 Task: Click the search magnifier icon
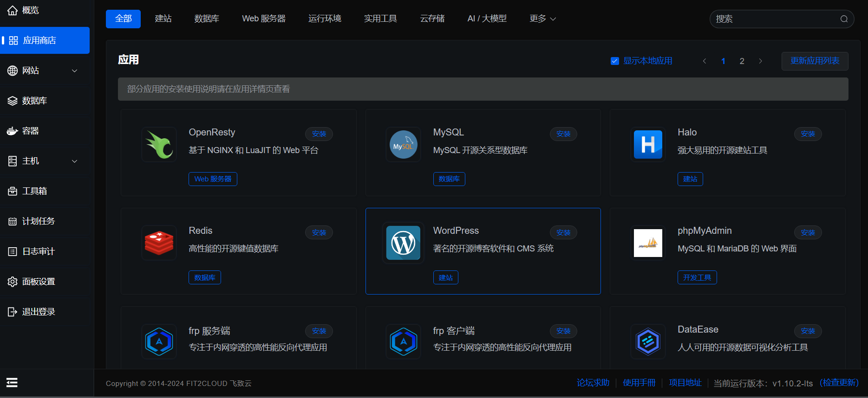tap(844, 19)
